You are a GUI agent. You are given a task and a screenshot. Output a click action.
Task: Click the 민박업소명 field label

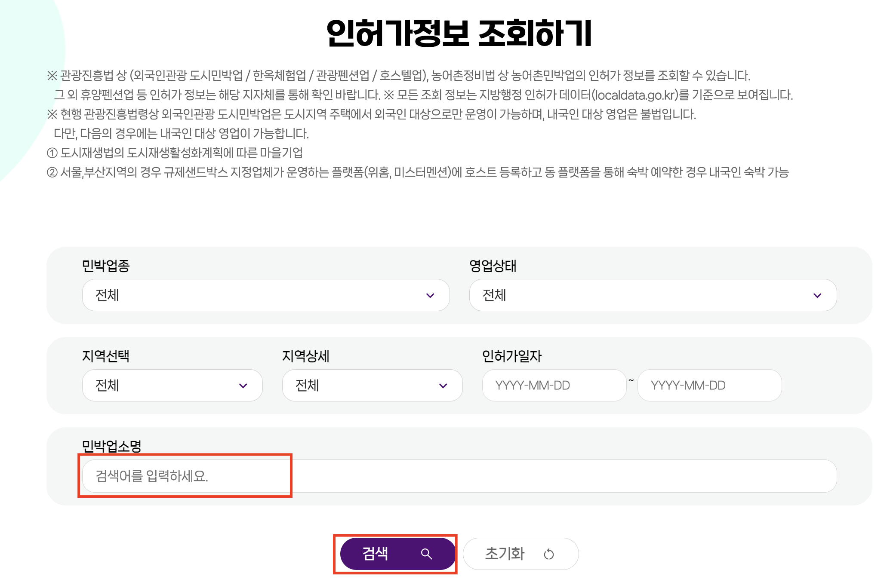pyautogui.click(x=111, y=446)
